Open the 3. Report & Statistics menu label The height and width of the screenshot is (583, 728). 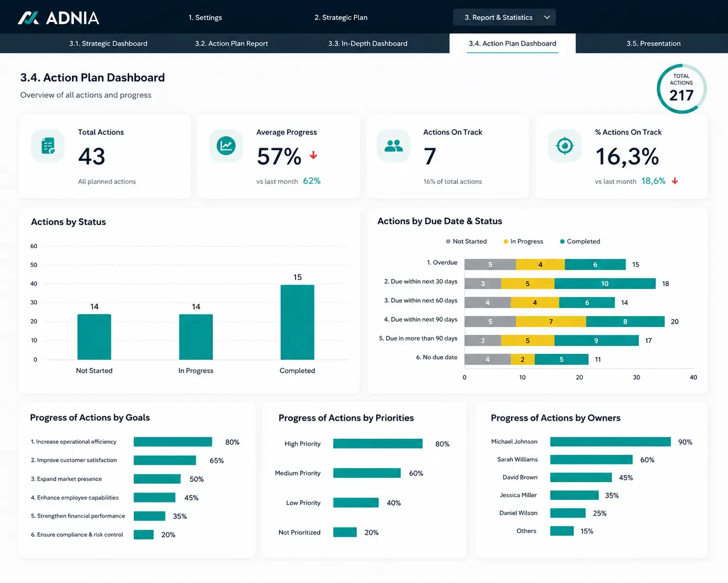498,17
